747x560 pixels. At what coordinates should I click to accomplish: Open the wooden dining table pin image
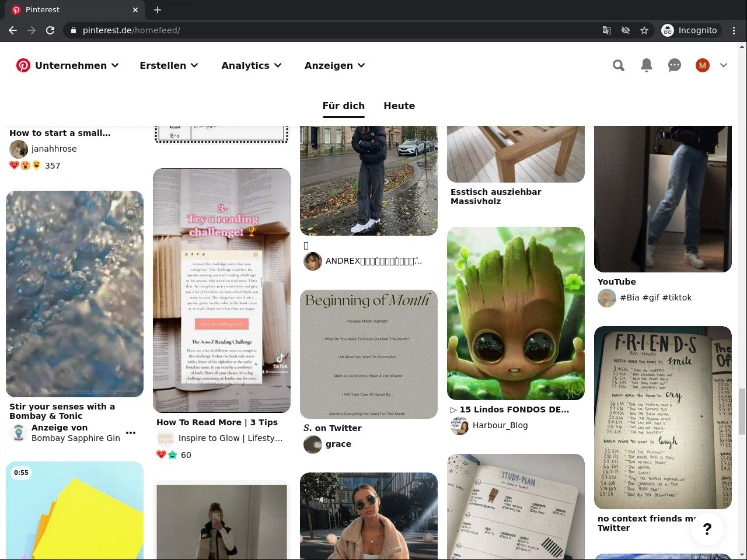[x=516, y=154]
